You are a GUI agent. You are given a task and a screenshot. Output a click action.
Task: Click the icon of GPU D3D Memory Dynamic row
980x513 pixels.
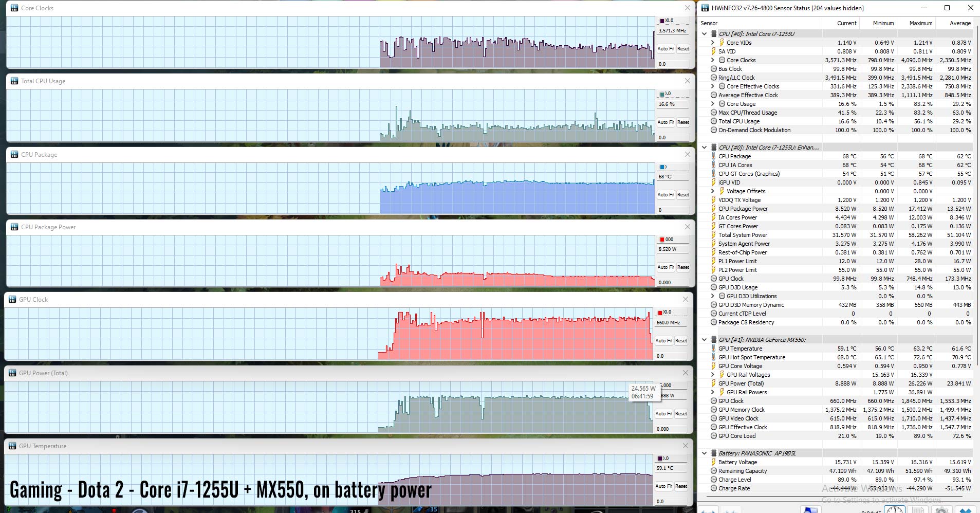click(x=713, y=305)
